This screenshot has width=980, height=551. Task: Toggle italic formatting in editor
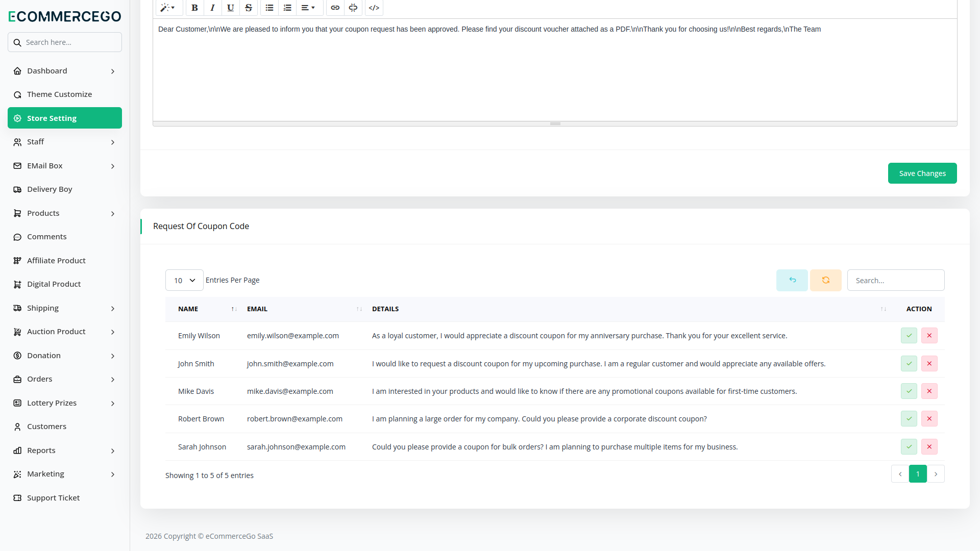tap(212, 8)
